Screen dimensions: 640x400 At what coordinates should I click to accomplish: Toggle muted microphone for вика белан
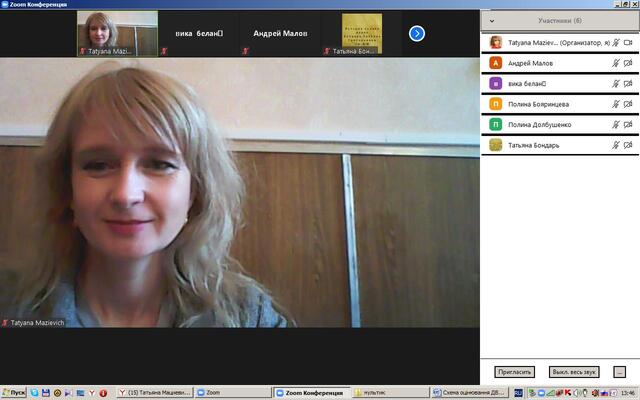tap(616, 83)
